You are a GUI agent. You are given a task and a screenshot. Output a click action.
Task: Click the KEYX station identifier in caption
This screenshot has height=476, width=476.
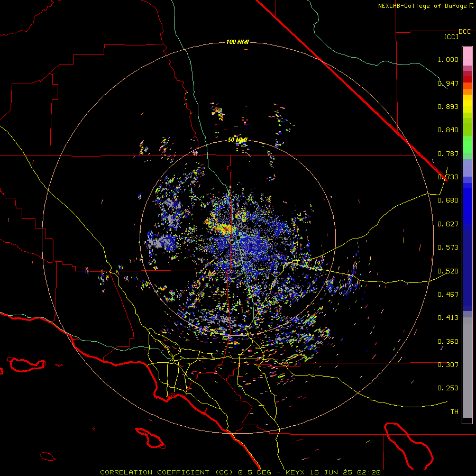(295, 472)
